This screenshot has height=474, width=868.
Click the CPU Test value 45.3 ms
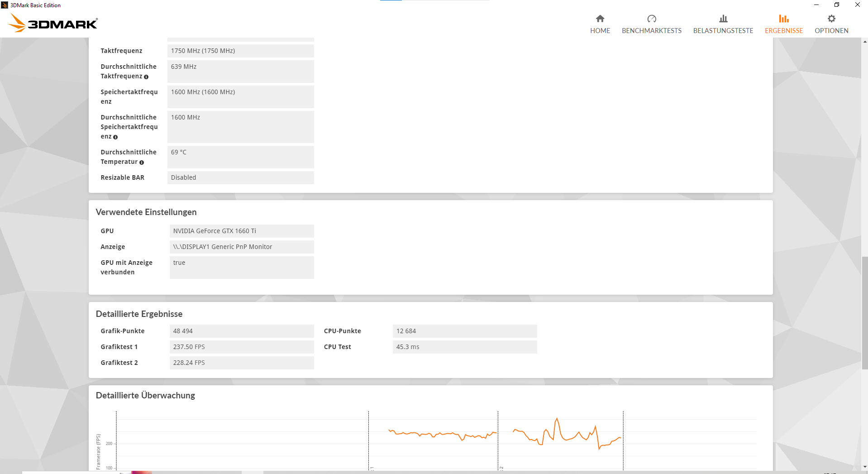[x=465, y=347]
